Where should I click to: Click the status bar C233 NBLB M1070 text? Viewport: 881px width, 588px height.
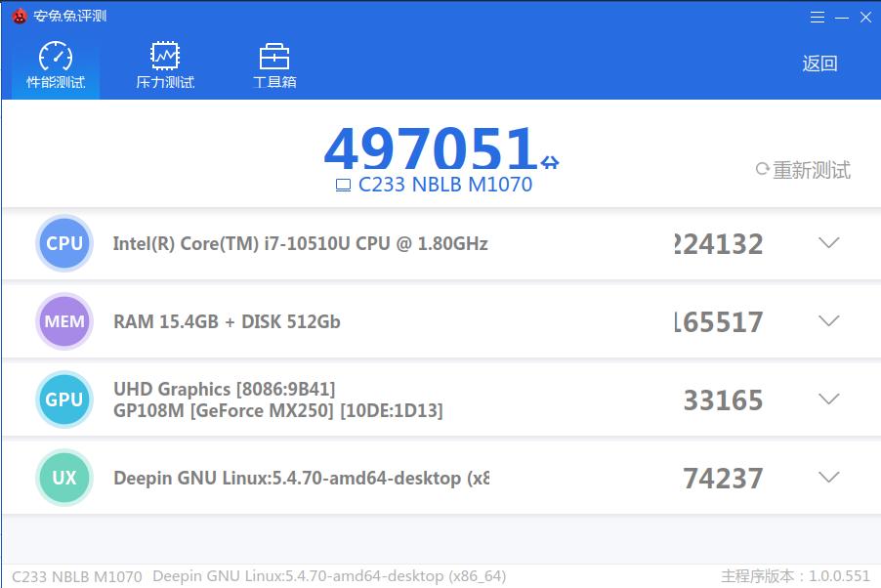pyautogui.click(x=77, y=576)
